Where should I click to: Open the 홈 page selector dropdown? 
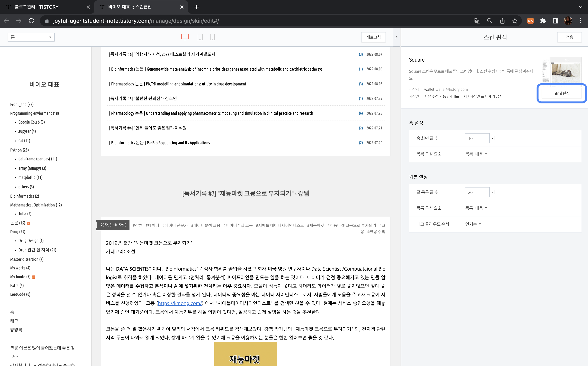click(31, 37)
